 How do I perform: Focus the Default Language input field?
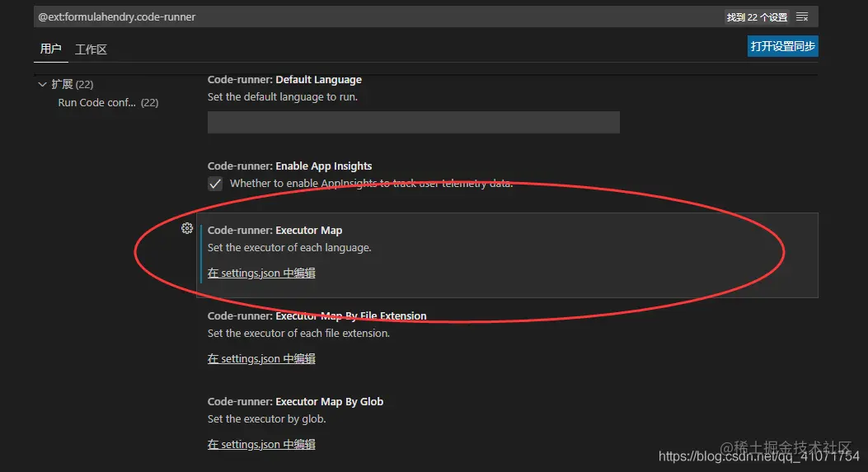tap(414, 122)
